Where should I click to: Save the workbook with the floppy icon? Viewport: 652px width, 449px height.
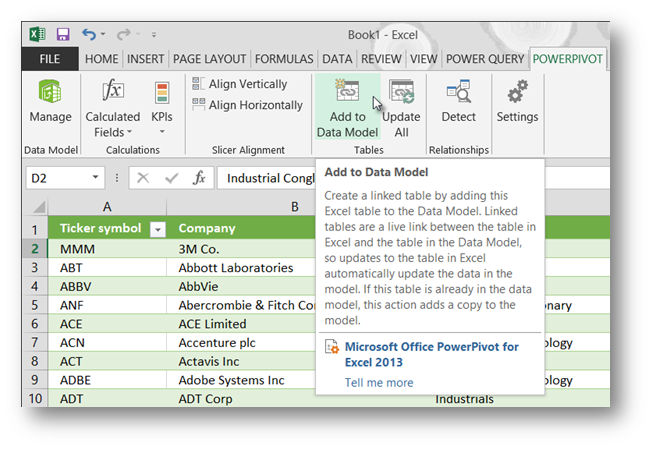tap(63, 35)
